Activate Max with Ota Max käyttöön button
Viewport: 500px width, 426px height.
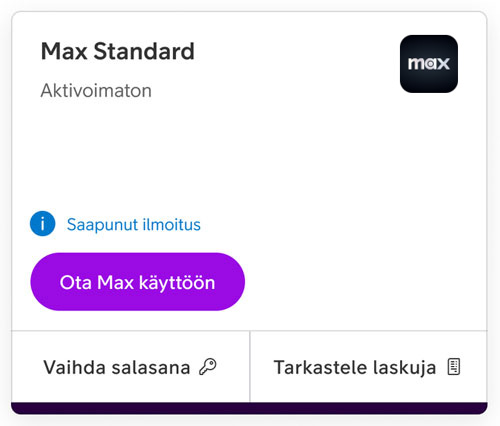click(x=137, y=282)
